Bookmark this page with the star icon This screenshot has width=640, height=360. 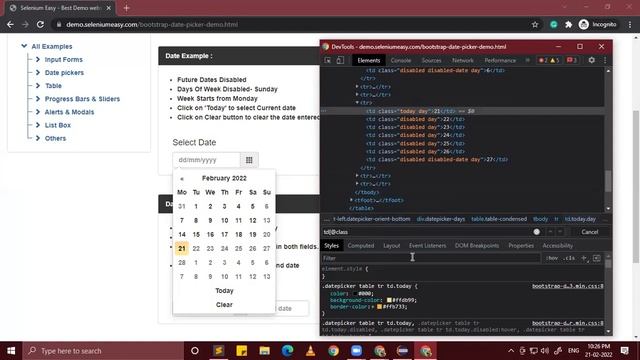coord(535,24)
